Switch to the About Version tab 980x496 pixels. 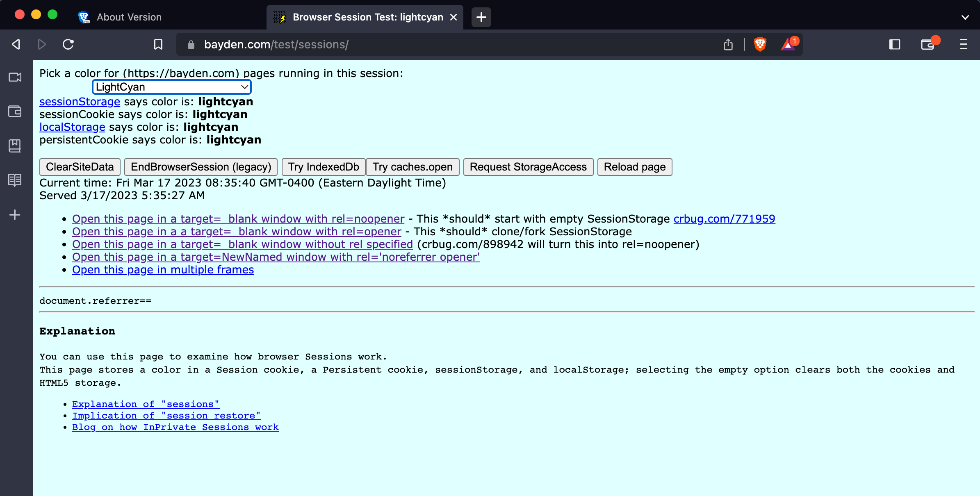pos(129,17)
